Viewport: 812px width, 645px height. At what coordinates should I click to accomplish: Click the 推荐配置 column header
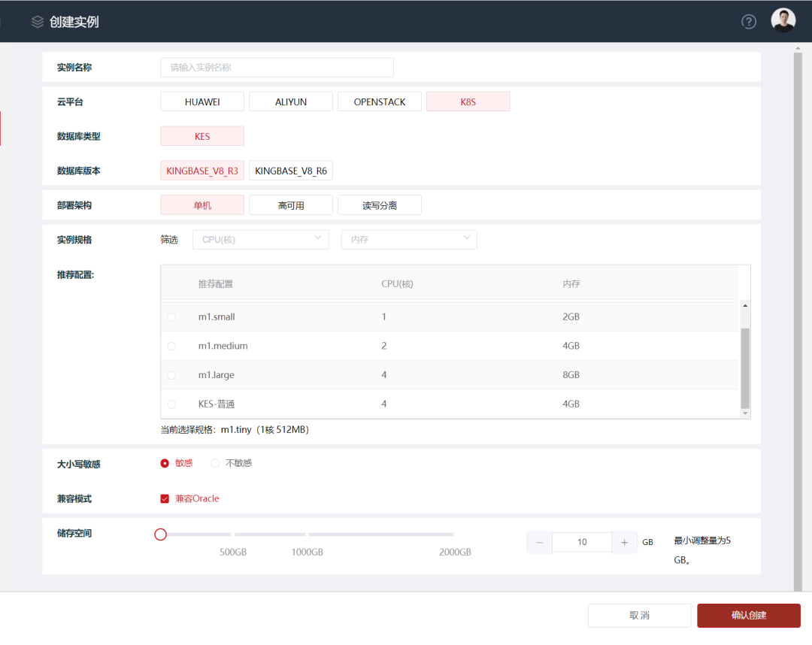click(216, 283)
